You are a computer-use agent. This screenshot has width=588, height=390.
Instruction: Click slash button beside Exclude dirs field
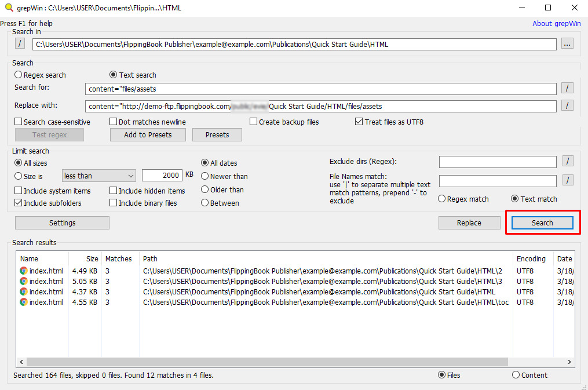pyautogui.click(x=568, y=161)
